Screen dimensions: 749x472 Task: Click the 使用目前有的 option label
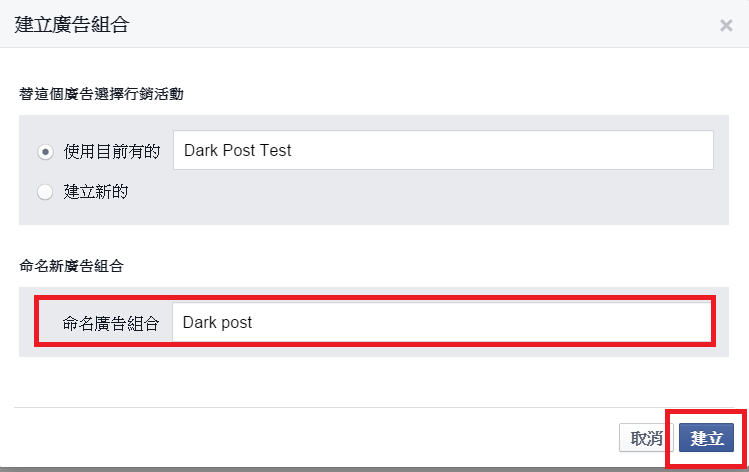click(x=111, y=152)
